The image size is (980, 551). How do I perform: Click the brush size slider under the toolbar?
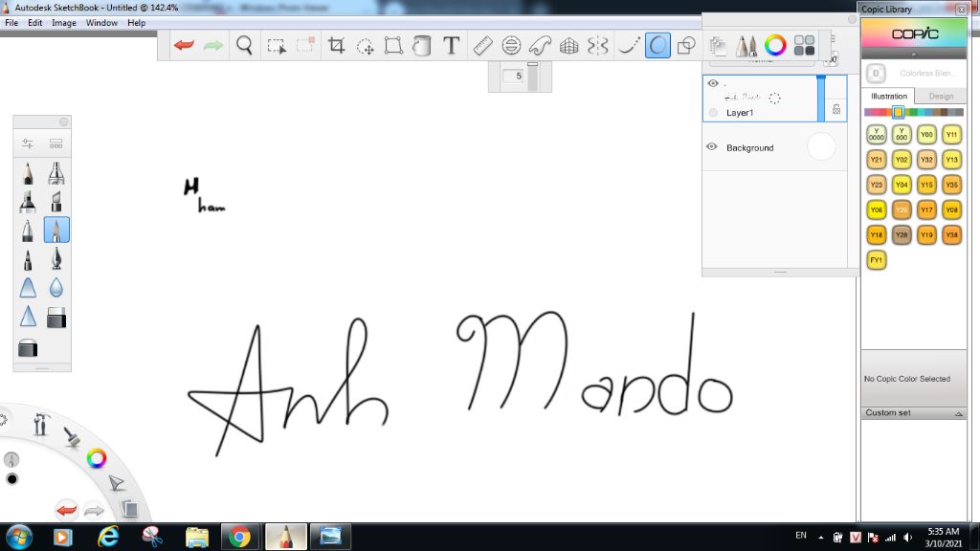click(x=532, y=77)
